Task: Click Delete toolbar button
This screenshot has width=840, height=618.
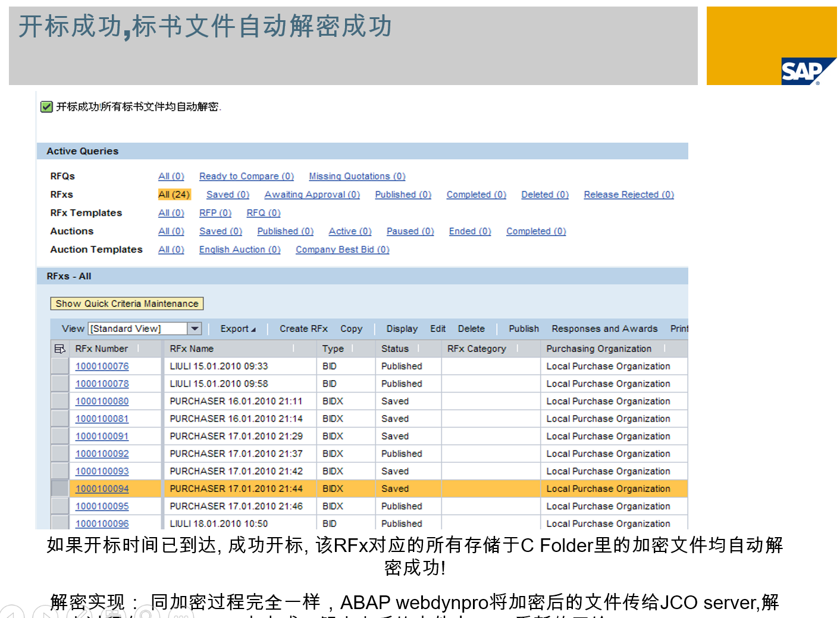Action: [x=471, y=328]
